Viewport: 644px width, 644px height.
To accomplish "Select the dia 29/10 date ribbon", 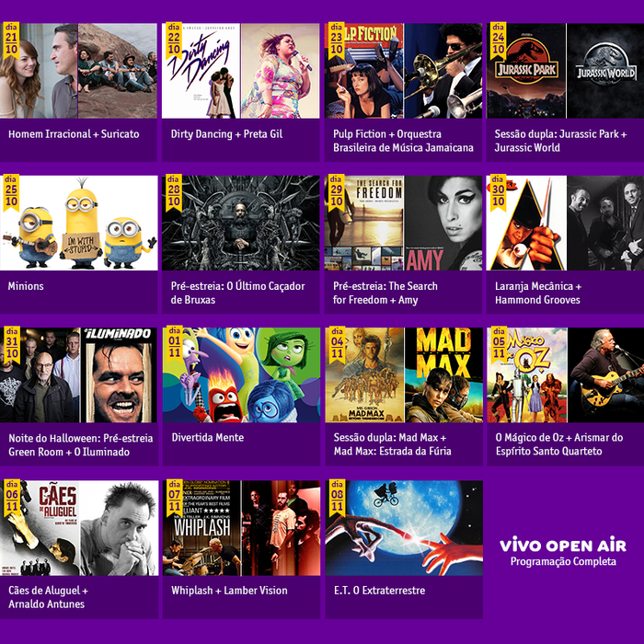I will (x=337, y=192).
